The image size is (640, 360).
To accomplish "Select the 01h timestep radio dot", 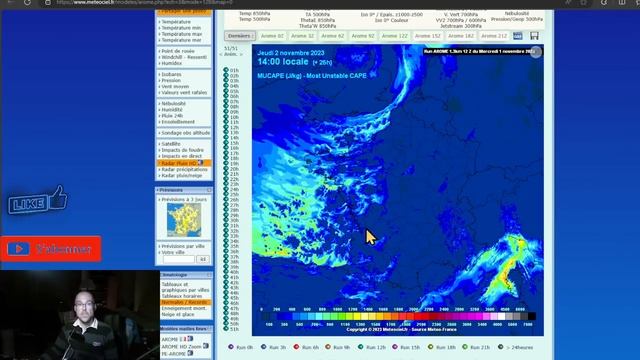I will [x=226, y=70].
